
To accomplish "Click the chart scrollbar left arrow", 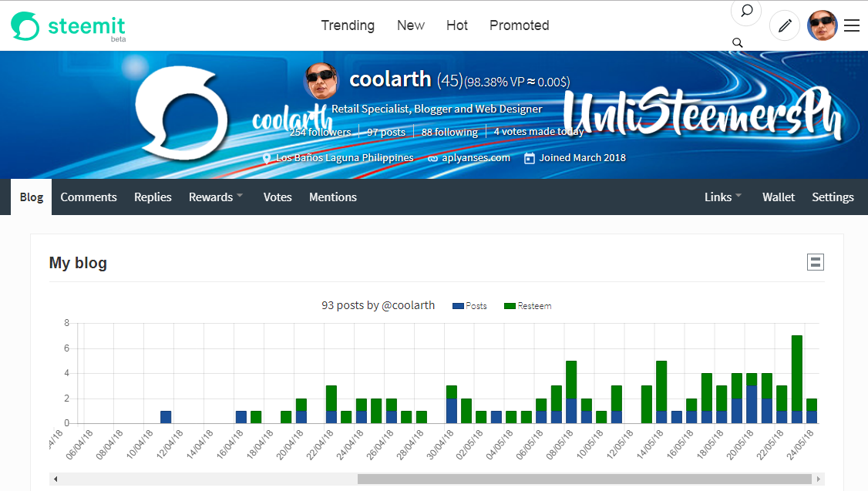I will coord(56,479).
